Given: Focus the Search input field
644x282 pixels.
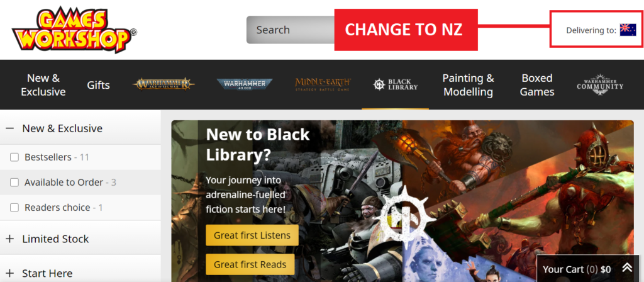Looking at the screenshot, I should pos(291,30).
